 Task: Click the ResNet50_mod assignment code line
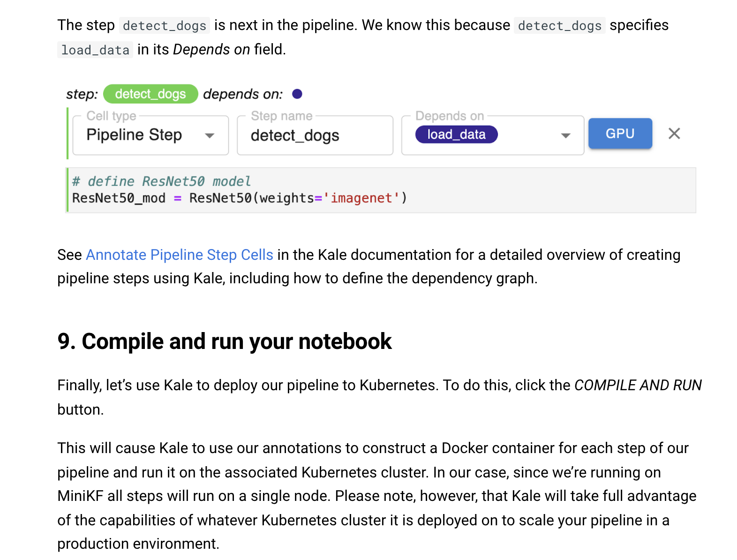click(239, 198)
